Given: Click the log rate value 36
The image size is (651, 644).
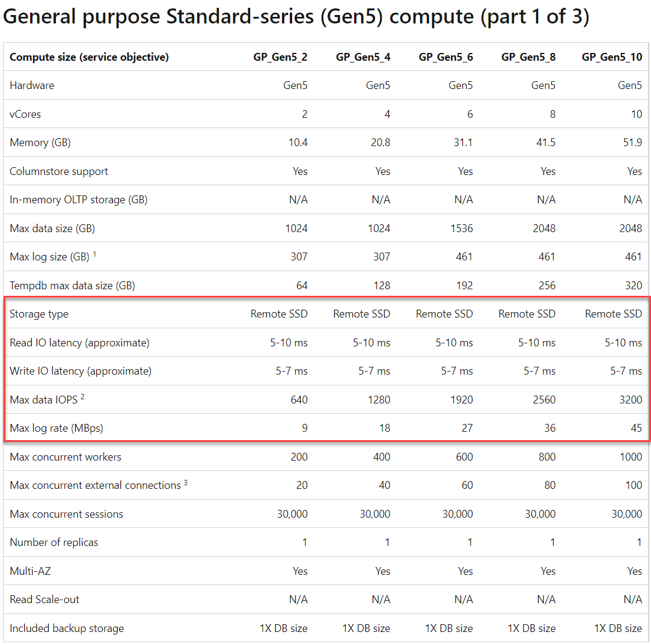Looking at the screenshot, I should coord(549,429).
